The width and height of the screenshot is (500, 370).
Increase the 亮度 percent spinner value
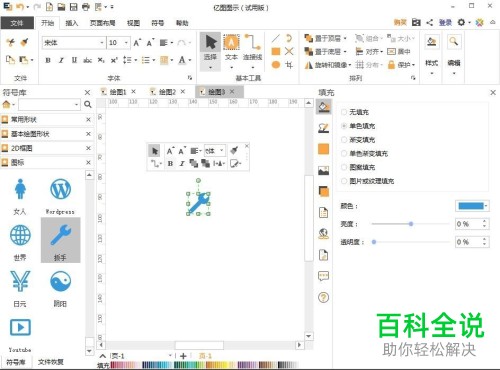point(484,221)
